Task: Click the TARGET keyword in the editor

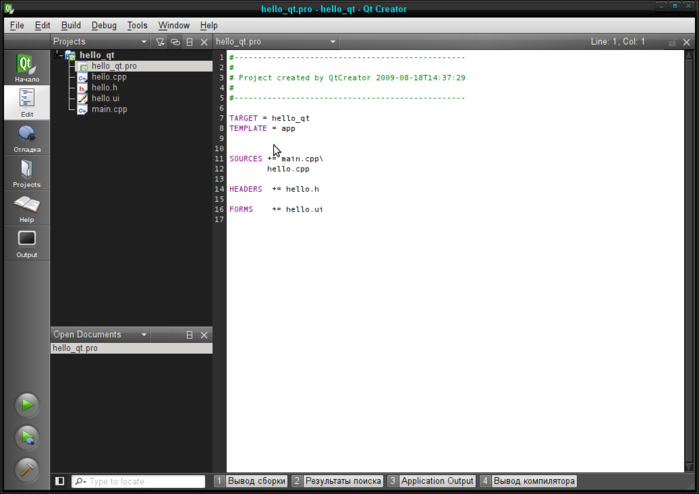Action: coord(243,118)
